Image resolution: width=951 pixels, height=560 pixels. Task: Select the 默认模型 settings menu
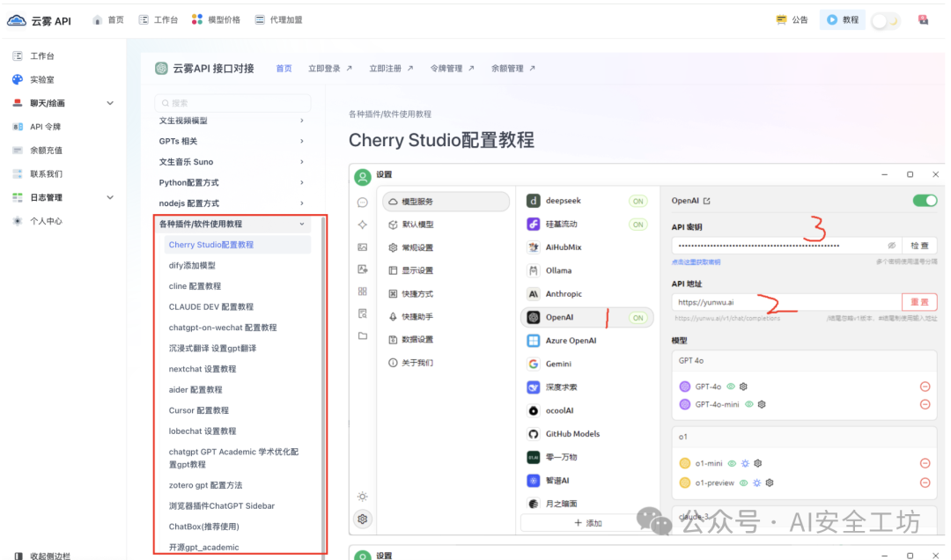(x=446, y=225)
